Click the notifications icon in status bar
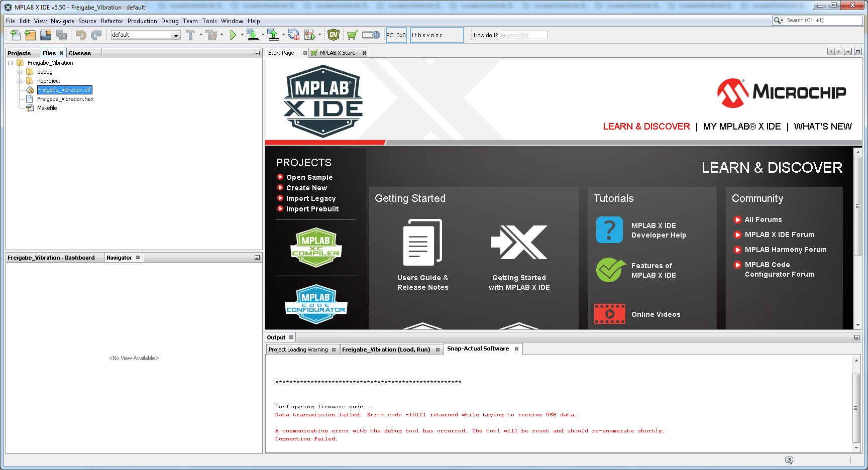Viewport: 868px width, 470px height. 789,460
